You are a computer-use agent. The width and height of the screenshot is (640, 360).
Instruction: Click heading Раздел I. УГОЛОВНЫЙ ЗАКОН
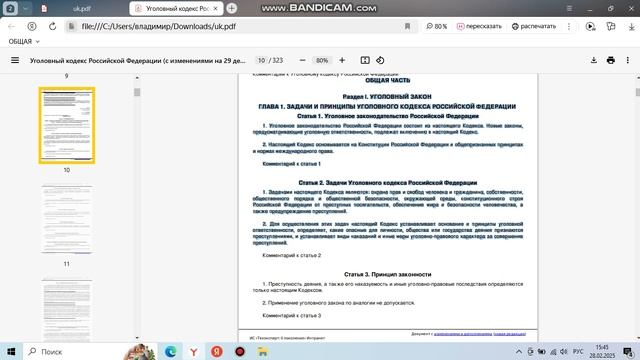coord(387,96)
